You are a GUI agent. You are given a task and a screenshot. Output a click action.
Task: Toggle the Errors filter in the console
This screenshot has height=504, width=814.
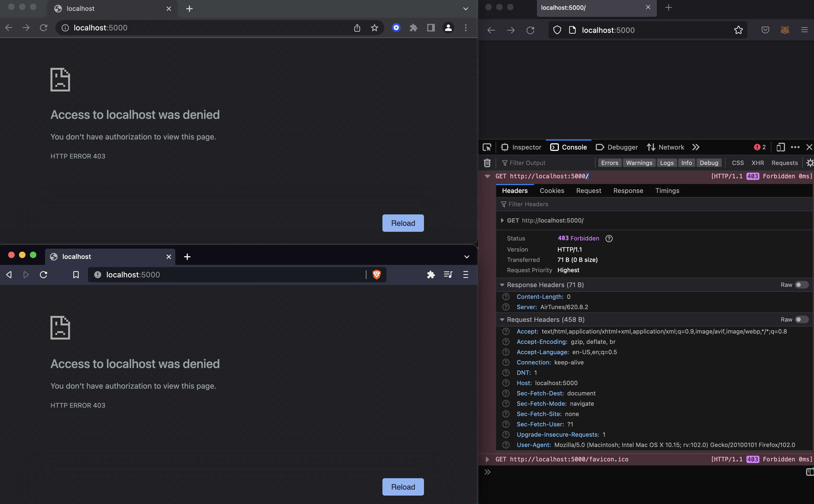coord(609,163)
